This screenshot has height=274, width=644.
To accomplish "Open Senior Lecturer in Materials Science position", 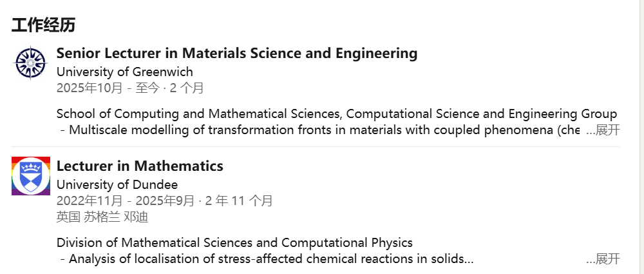I will [236, 53].
